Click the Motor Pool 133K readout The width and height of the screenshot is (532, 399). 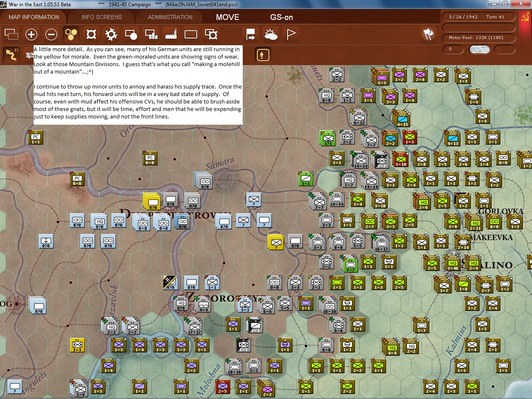point(479,38)
